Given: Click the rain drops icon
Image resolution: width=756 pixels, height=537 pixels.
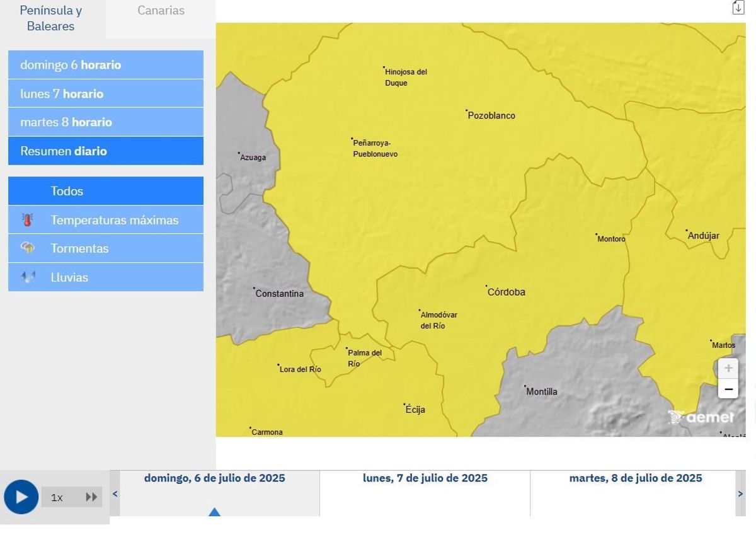Looking at the screenshot, I should 28,277.
